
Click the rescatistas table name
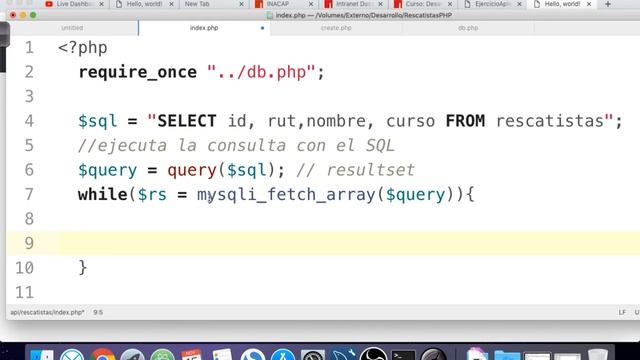(550, 121)
